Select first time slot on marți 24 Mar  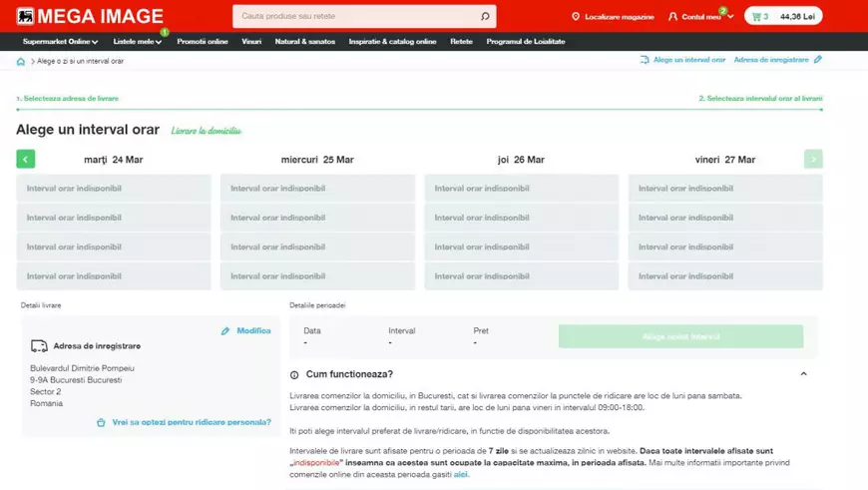point(114,189)
